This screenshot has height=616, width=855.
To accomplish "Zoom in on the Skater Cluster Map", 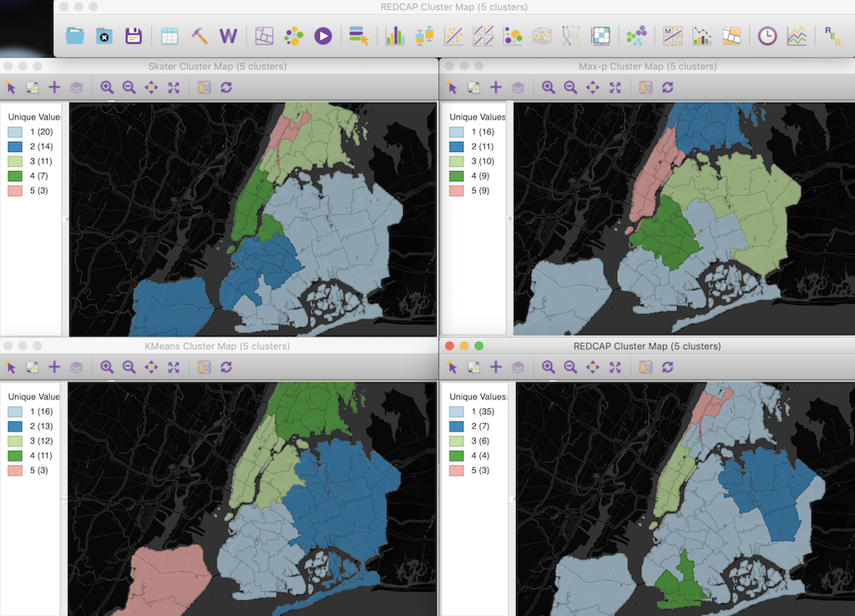I will [x=105, y=87].
